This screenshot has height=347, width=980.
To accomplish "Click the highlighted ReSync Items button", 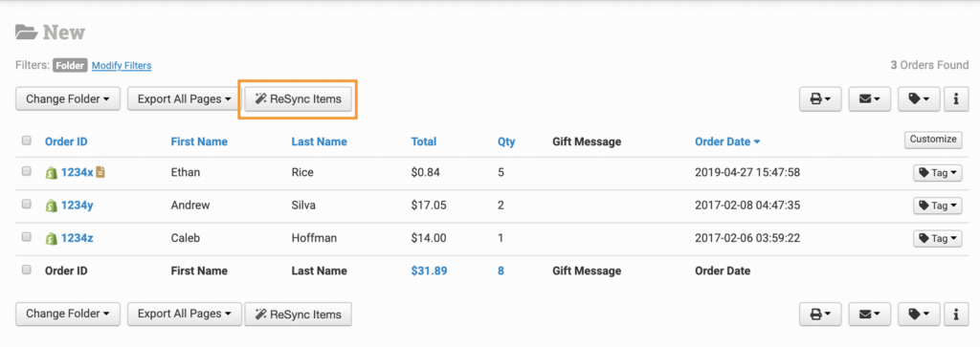I will pyautogui.click(x=299, y=99).
